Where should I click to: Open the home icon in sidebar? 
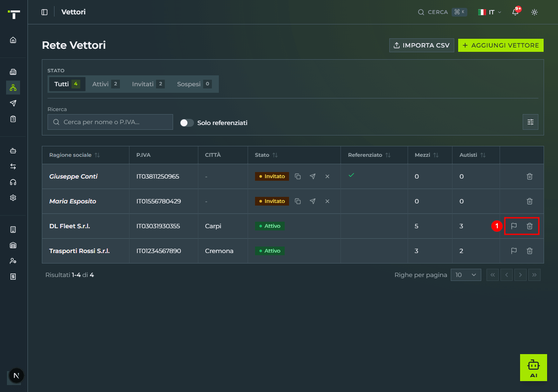coord(13,40)
